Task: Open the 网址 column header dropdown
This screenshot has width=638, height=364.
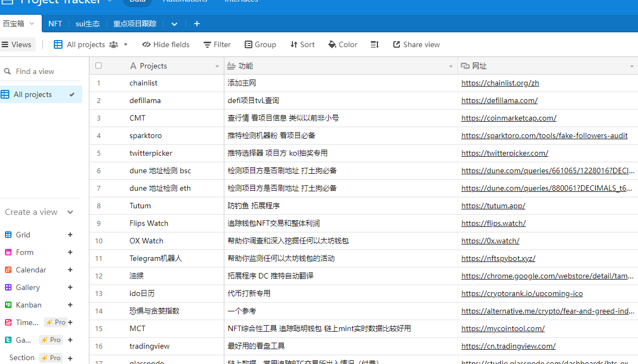Action: click(631, 66)
